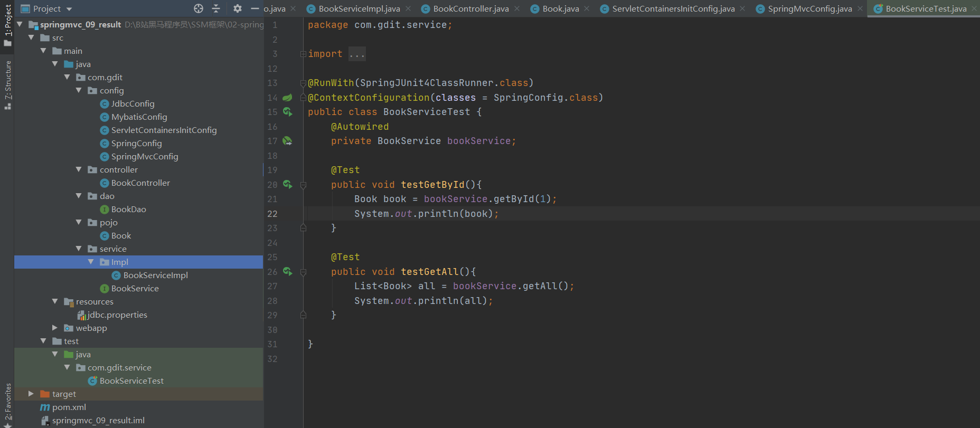Click the Spring bean gutter icon on line 14
Viewport: 980px width, 428px height.
287,98
